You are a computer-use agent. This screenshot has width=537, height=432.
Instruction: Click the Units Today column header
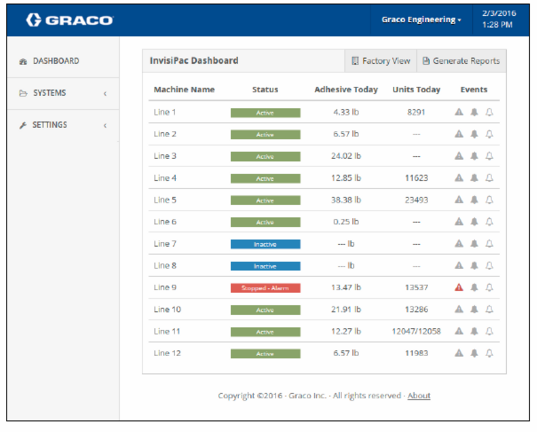(x=416, y=89)
